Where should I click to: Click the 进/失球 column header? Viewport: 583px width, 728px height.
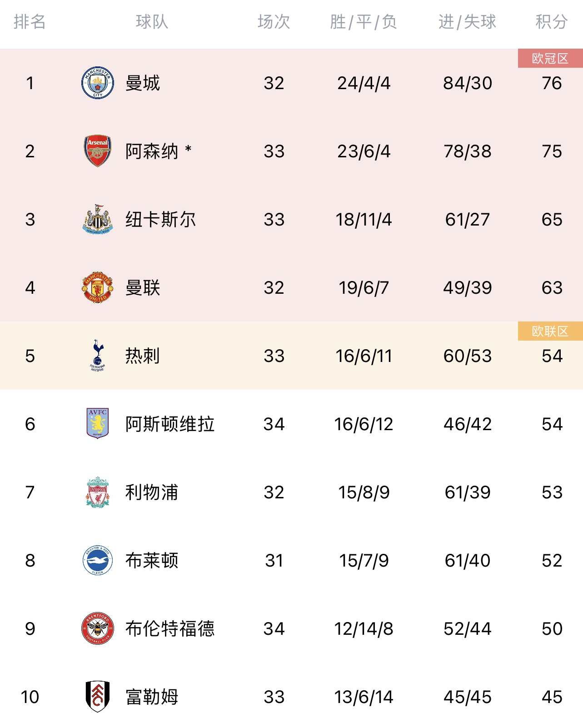pos(467,22)
